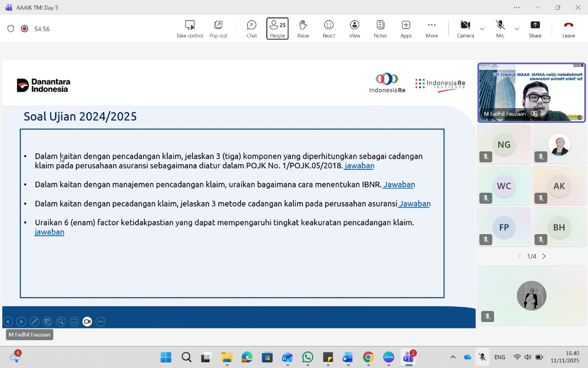The height and width of the screenshot is (368, 588).
Task: Toggle the Camera on
Action: point(465,29)
